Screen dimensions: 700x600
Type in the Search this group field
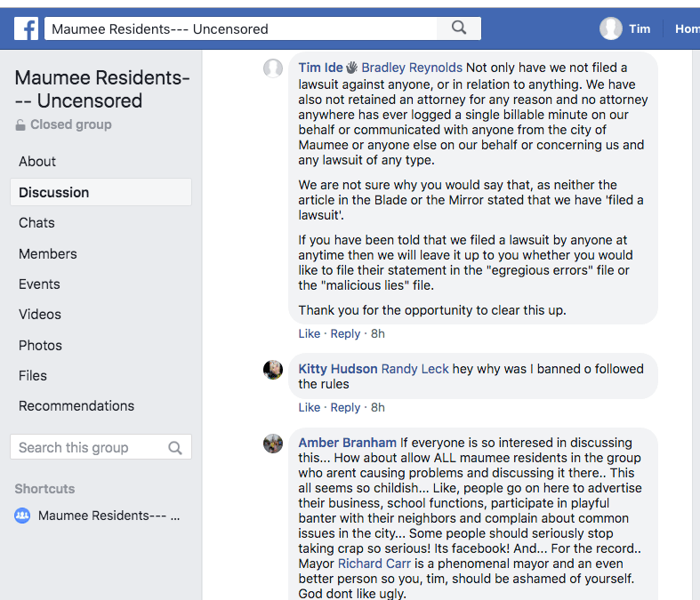click(89, 448)
